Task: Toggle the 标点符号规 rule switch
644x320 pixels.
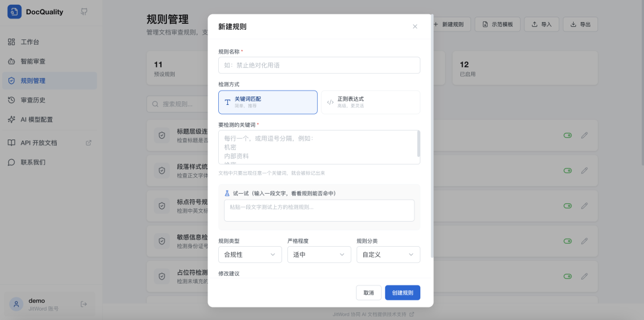Action: tap(568, 206)
